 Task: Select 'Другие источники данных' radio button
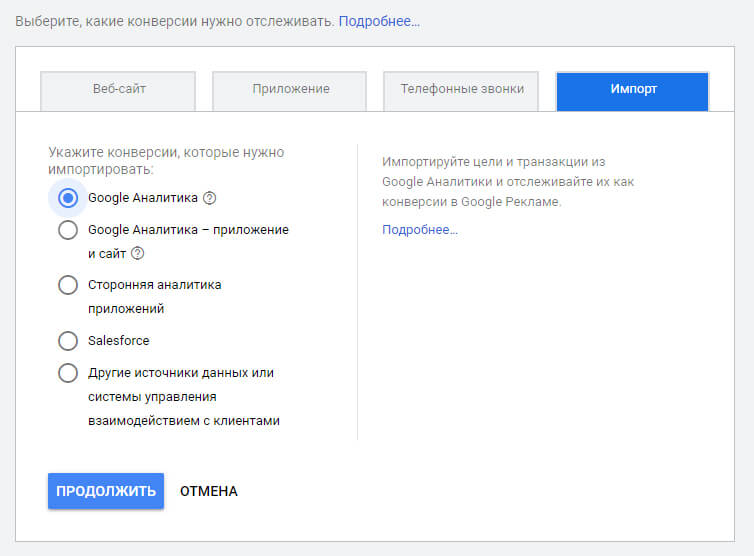click(68, 373)
